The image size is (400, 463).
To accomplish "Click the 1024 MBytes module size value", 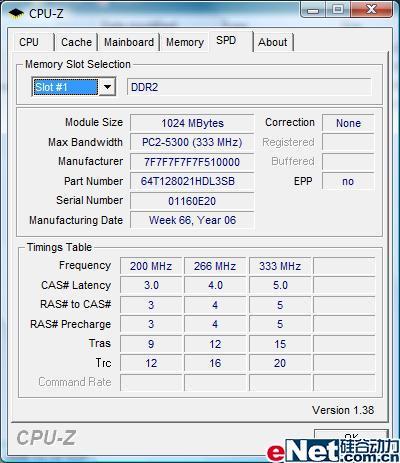I will (x=192, y=123).
